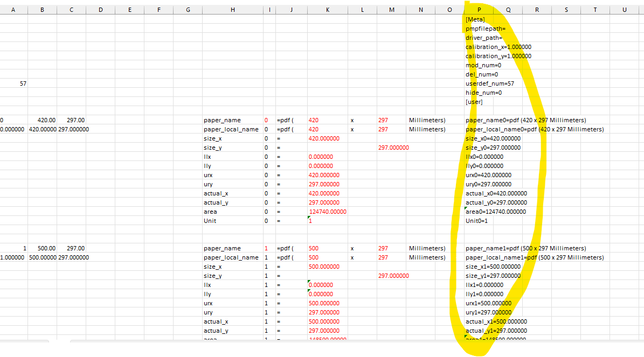Screen dimensions: 644x357
Task: Select column header P
Action: 479,9
